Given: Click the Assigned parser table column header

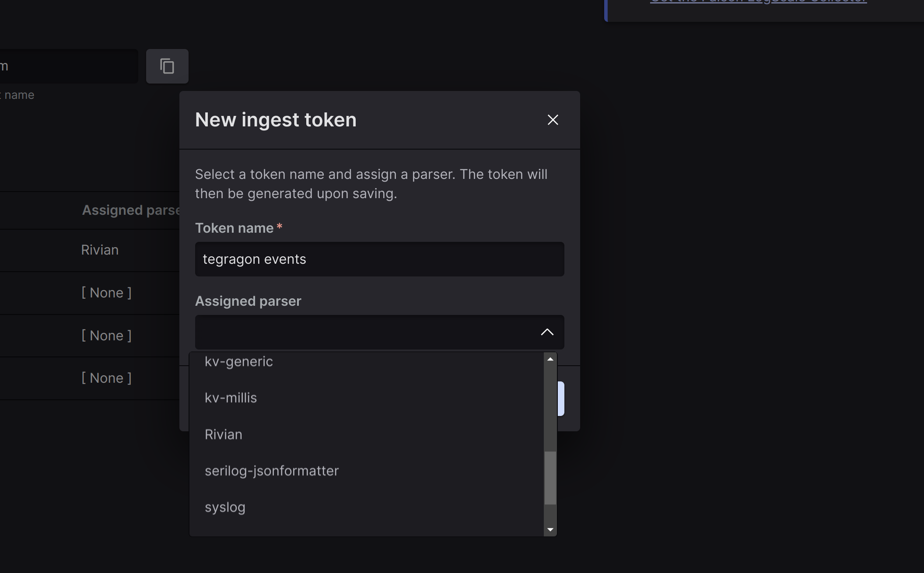Looking at the screenshot, I should point(131,210).
